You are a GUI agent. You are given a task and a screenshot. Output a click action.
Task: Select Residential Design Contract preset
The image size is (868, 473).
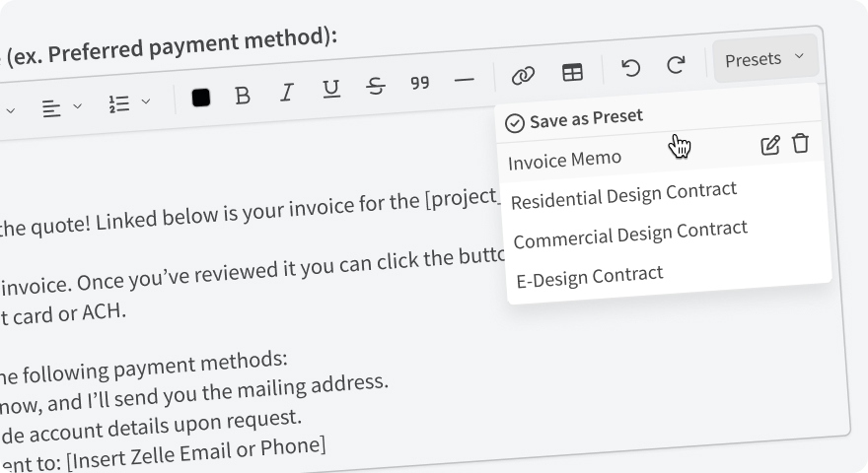[623, 195]
